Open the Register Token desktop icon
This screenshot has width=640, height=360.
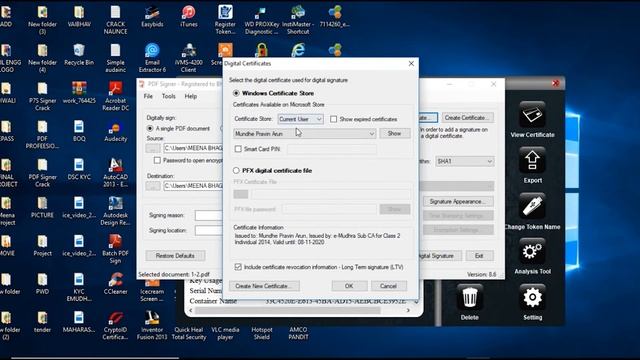(225, 20)
